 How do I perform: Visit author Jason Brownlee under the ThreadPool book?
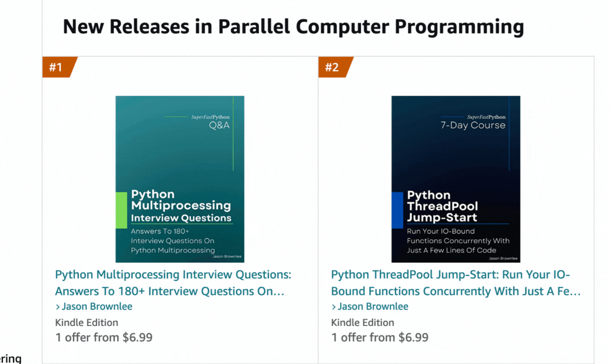373,306
